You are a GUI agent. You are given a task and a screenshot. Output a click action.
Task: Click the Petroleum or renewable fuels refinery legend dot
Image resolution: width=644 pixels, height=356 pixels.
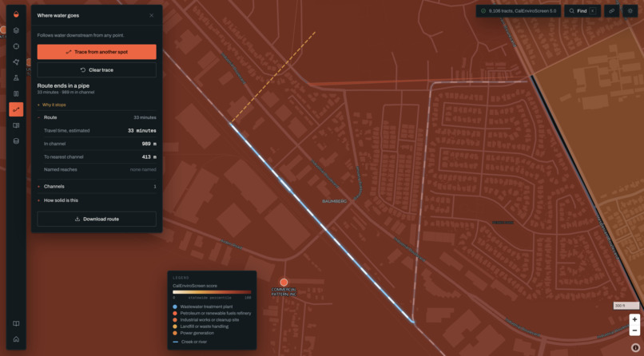click(x=175, y=314)
